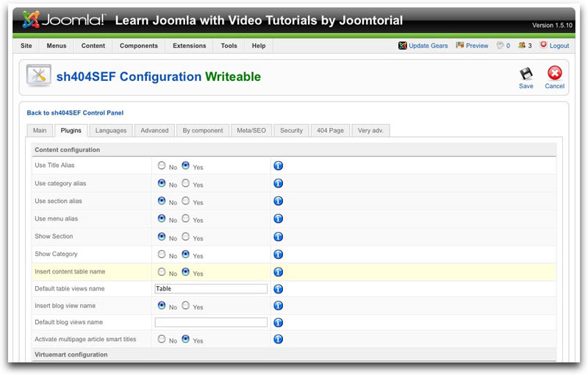Follow Back to sh404SEF Control Panel link

(x=75, y=113)
